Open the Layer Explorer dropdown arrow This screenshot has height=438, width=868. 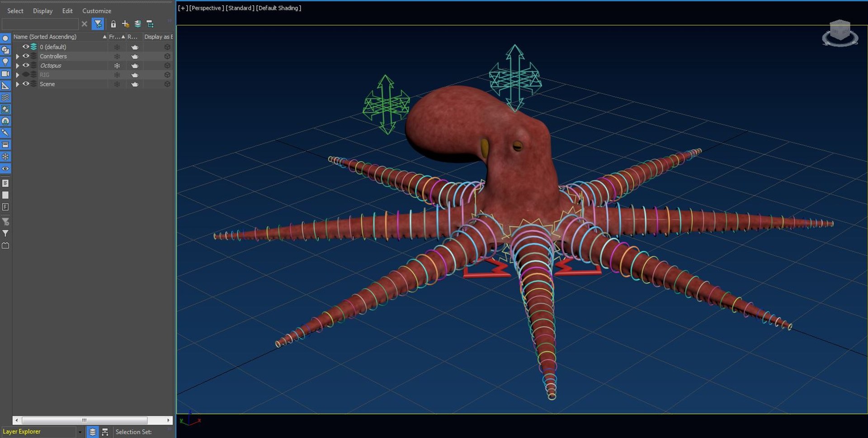click(80, 432)
